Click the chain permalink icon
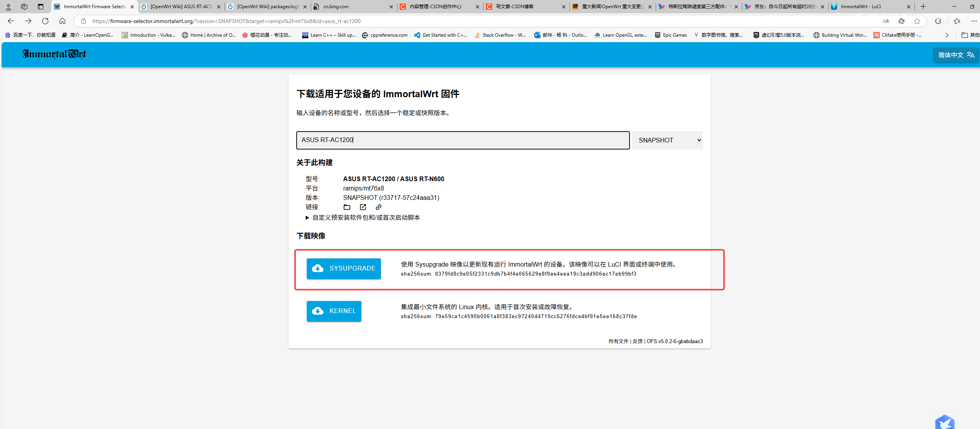Viewport: 980px width, 429px height. [378, 207]
